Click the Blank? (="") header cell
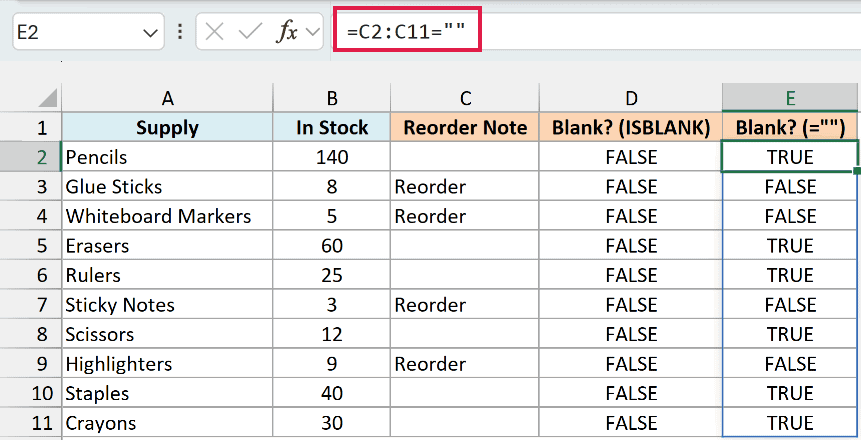The height and width of the screenshot is (440, 861). click(x=790, y=127)
